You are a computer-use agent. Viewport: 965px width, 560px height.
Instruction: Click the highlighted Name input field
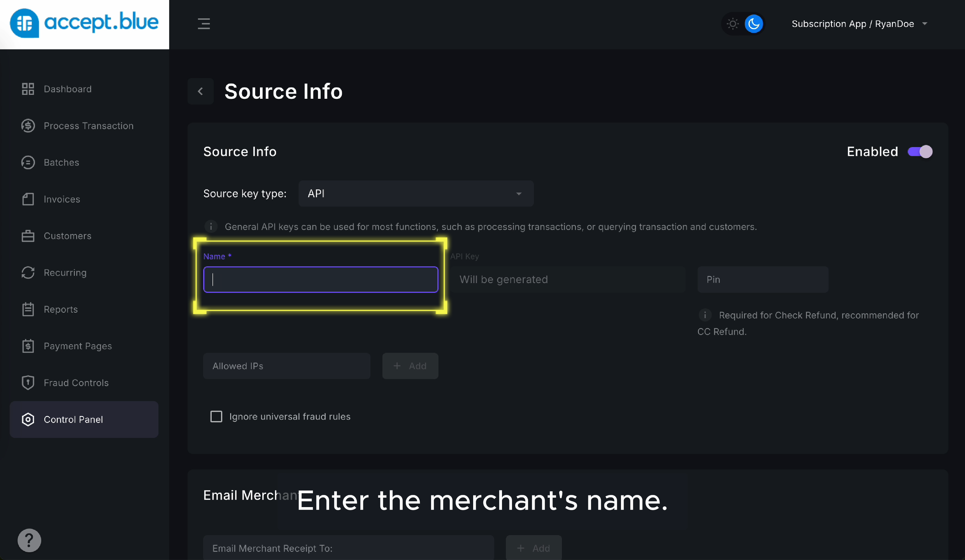click(x=320, y=279)
